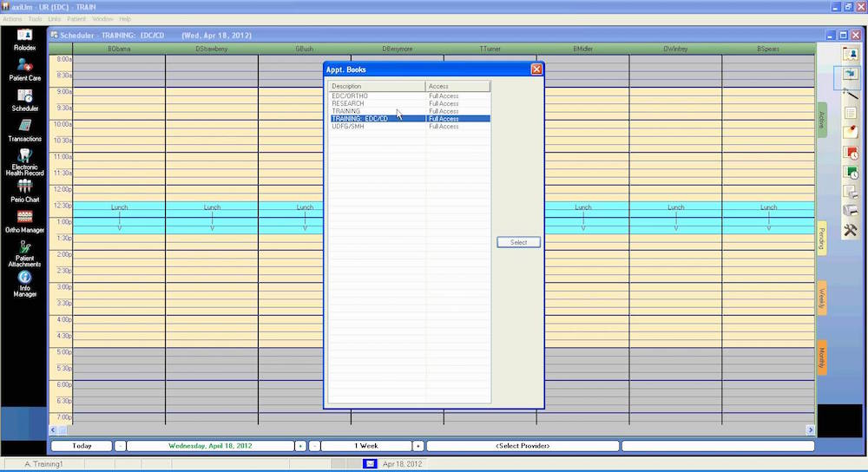Image resolution: width=868 pixels, height=472 pixels.
Task: Click A. Training1 in the status bar
Action: pos(43,463)
